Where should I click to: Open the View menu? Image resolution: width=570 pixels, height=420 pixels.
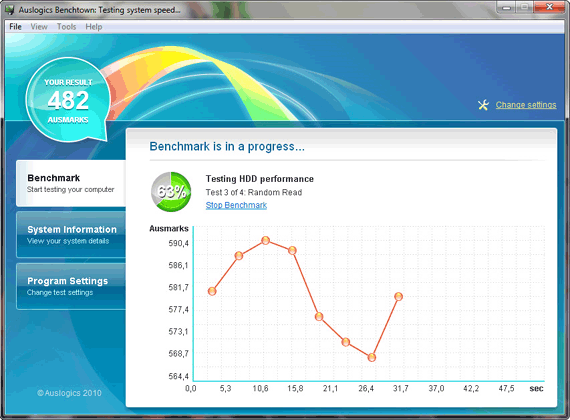pos(39,27)
